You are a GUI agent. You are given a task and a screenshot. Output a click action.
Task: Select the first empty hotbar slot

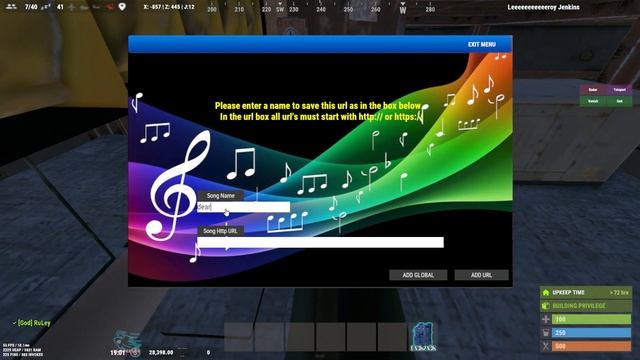(239, 337)
